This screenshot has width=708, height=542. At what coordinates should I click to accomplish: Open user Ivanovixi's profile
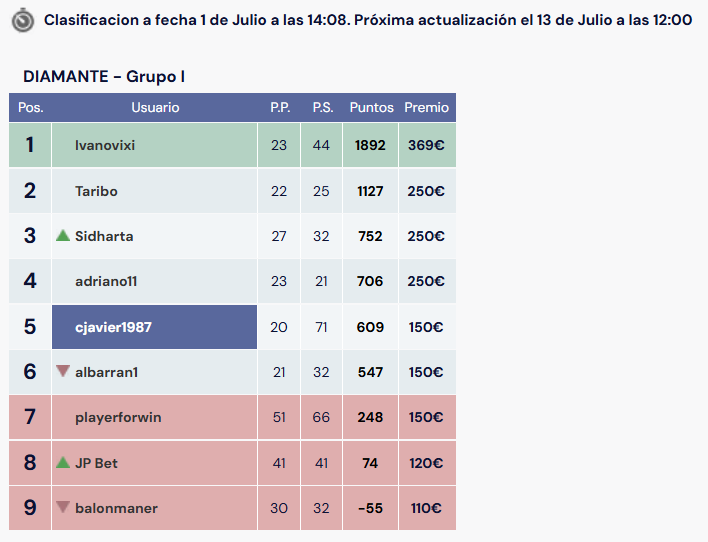point(105,145)
